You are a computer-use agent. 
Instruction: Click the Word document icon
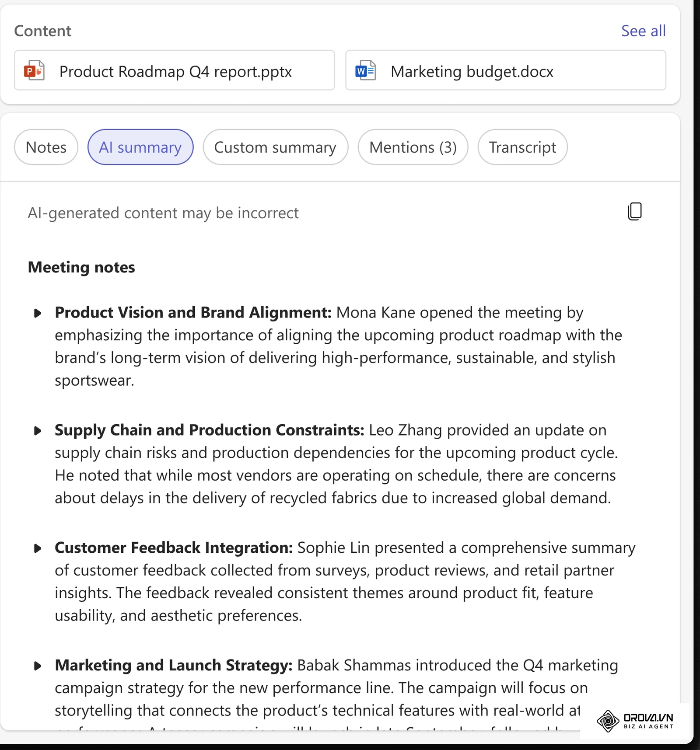click(365, 70)
